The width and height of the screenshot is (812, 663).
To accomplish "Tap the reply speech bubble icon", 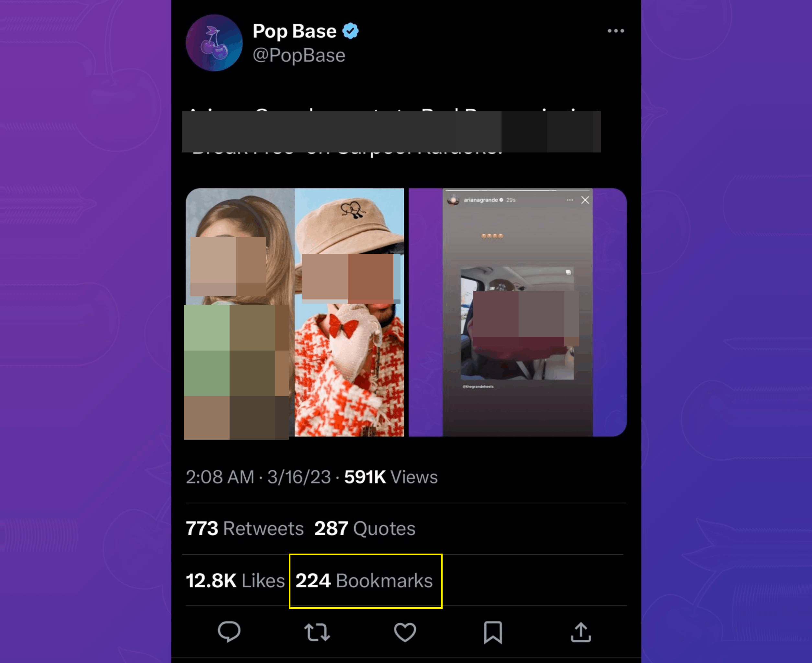I will (x=229, y=632).
